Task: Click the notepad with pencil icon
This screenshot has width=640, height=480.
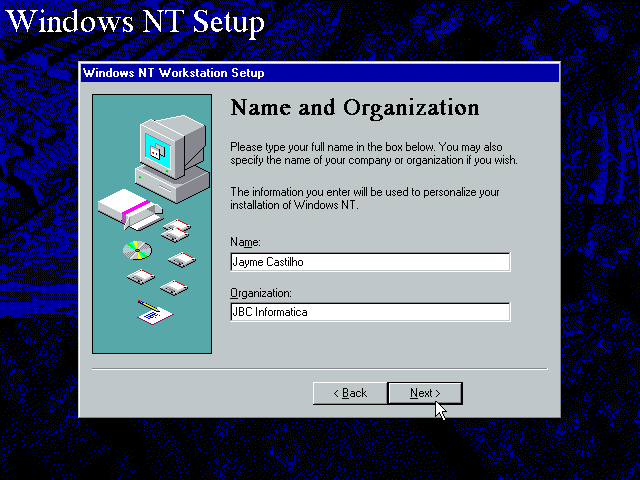Action: point(154,312)
